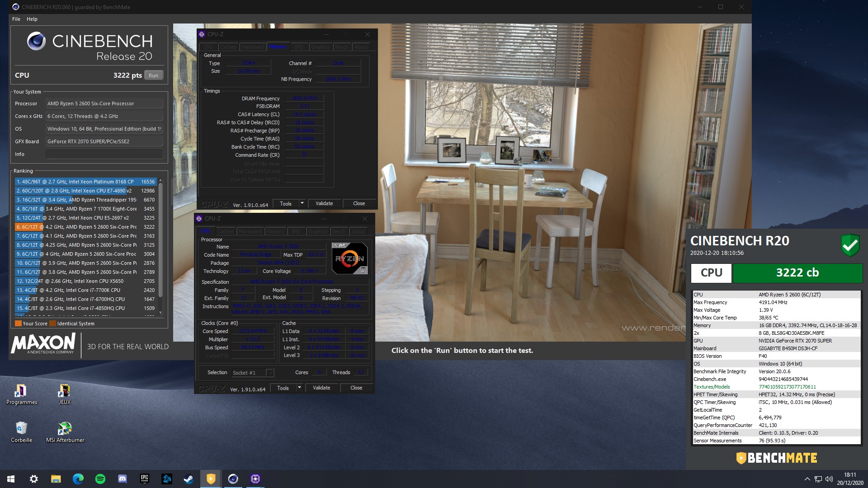Image resolution: width=868 pixels, height=488 pixels.
Task: Click the Cinebench Info input field
Action: pyautogui.click(x=104, y=154)
